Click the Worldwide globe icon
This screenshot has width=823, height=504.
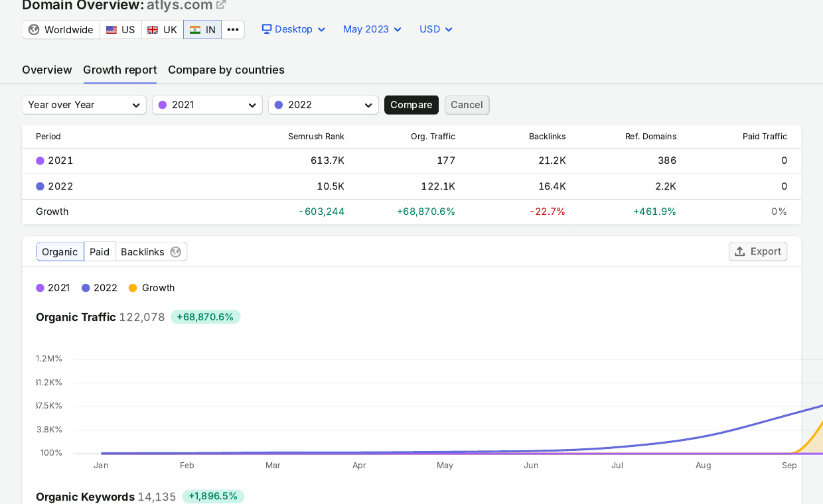[x=34, y=30]
